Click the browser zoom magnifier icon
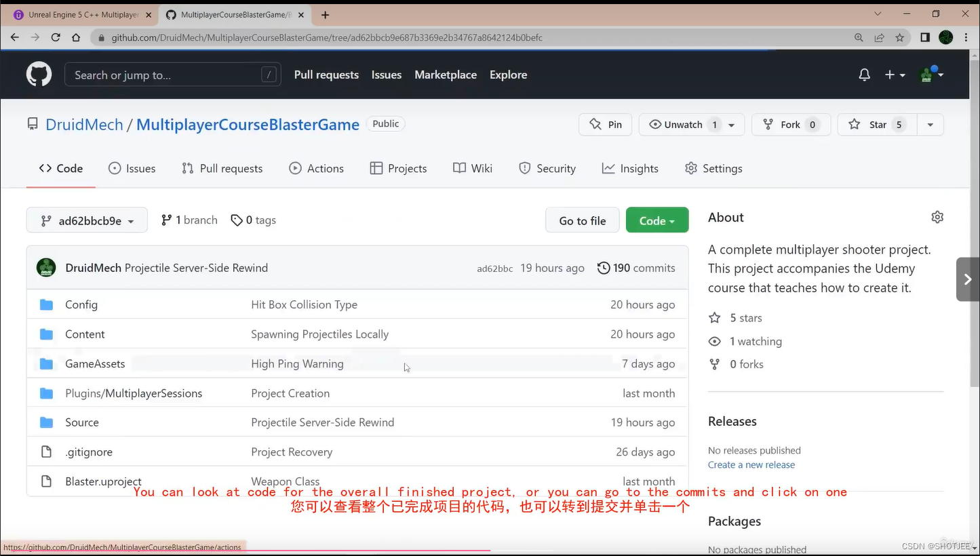The image size is (980, 556). pos(859,38)
